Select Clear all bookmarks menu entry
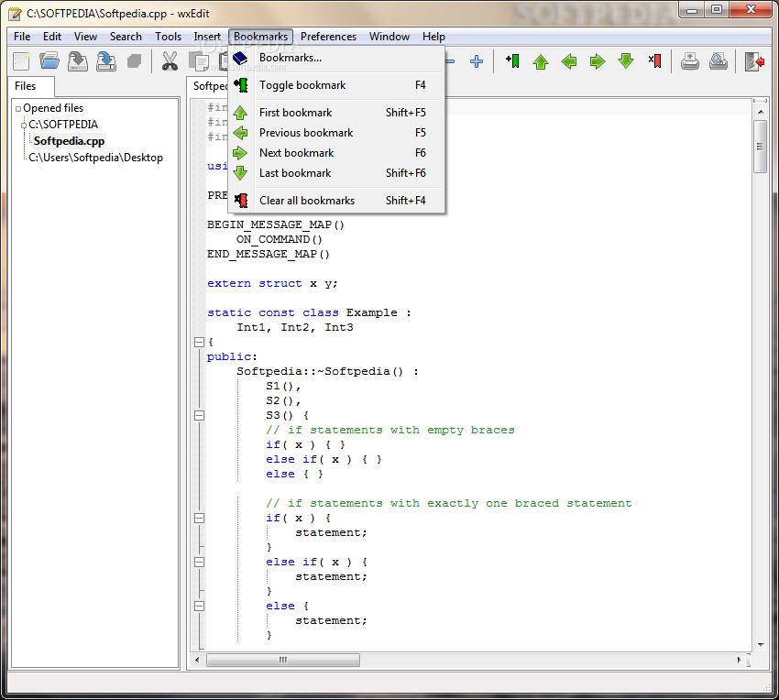Screen dimensions: 779x700 click(306, 201)
